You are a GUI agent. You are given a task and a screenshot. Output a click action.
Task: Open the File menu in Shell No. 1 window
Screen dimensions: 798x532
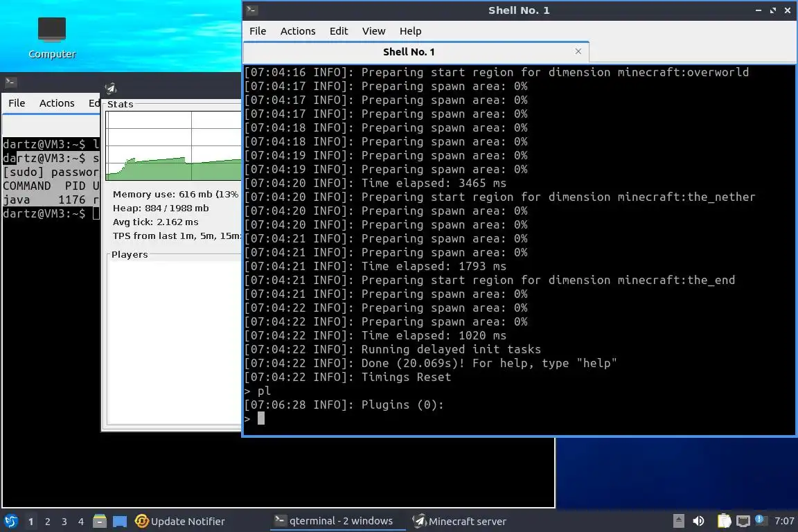[x=258, y=31]
